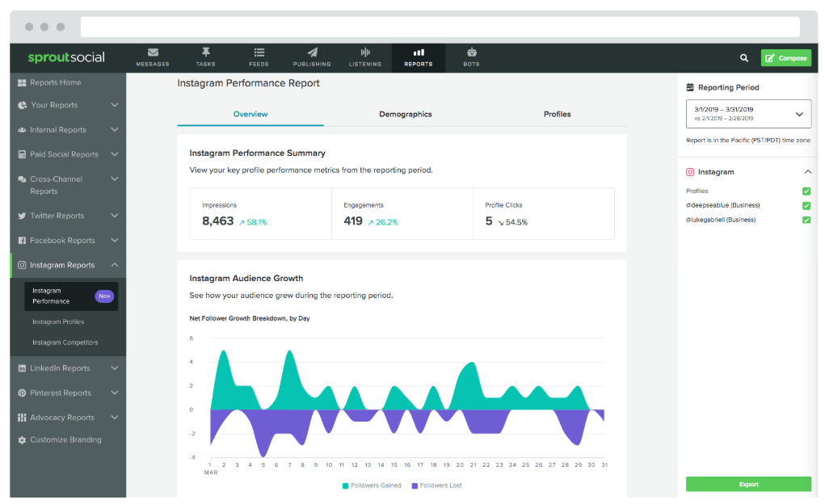Image resolution: width=825 pixels, height=504 pixels.
Task: Expand Cross-Channel Reports chevron
Action: point(115,178)
